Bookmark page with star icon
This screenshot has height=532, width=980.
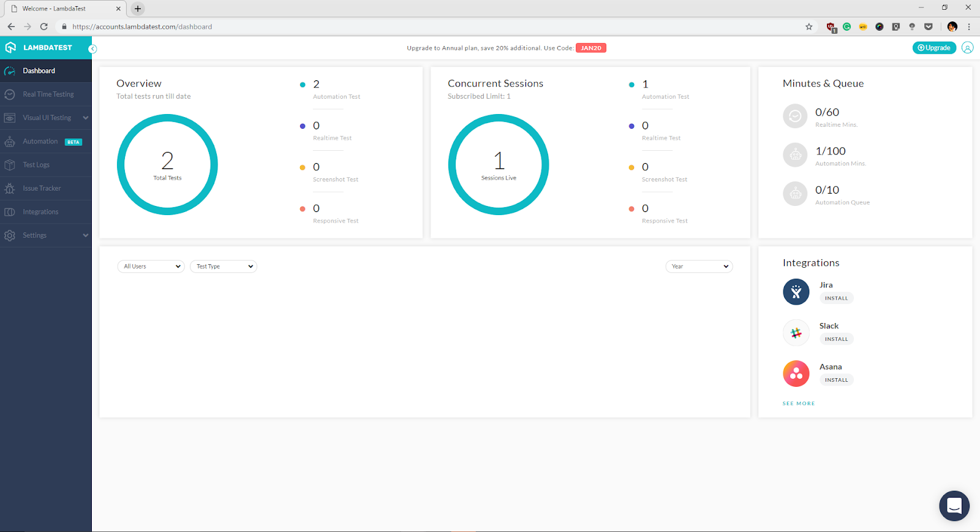pyautogui.click(x=809, y=27)
